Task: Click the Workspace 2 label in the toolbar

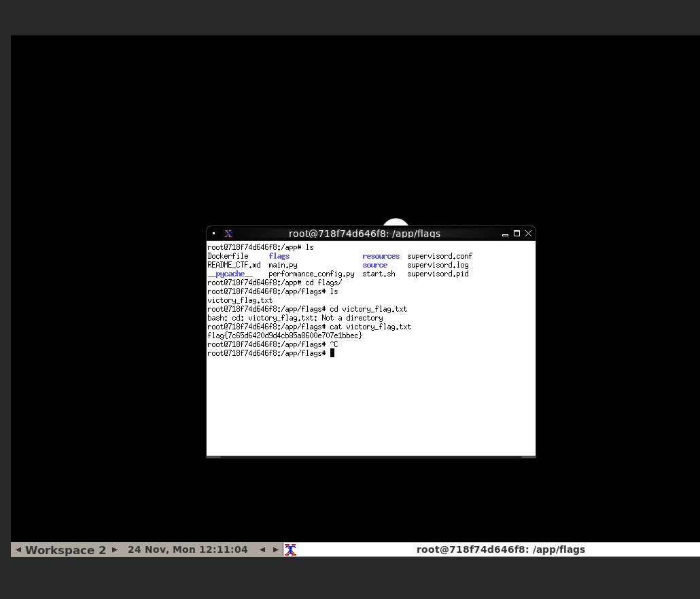Action: tap(66, 549)
